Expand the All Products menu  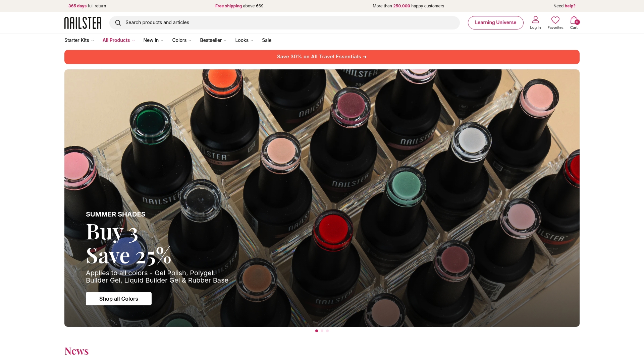119,40
